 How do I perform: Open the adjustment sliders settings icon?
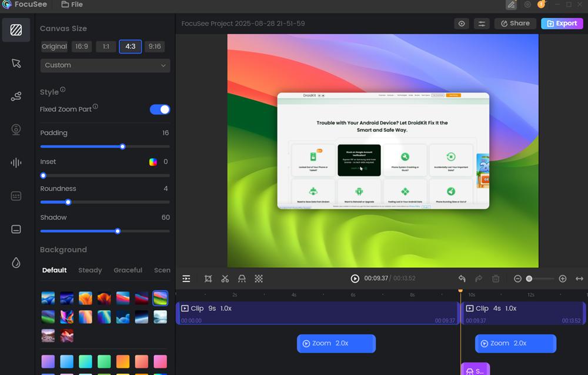coord(482,24)
